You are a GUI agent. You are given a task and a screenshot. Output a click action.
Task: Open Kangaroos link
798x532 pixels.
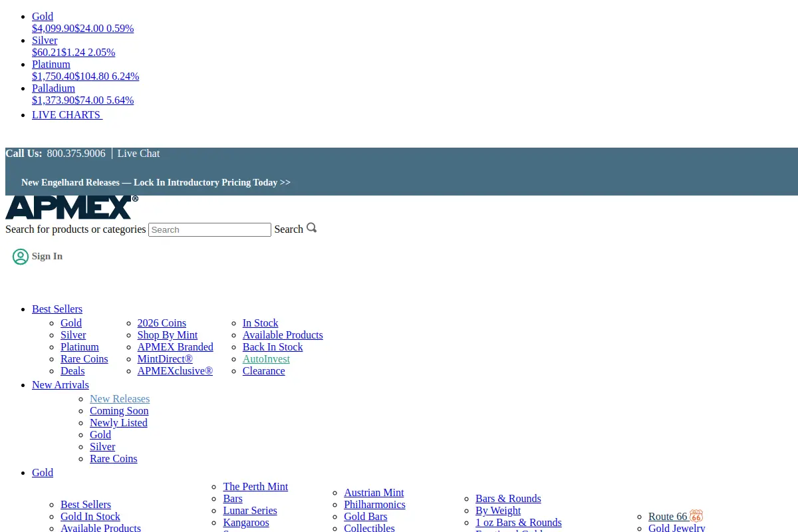coord(246,523)
